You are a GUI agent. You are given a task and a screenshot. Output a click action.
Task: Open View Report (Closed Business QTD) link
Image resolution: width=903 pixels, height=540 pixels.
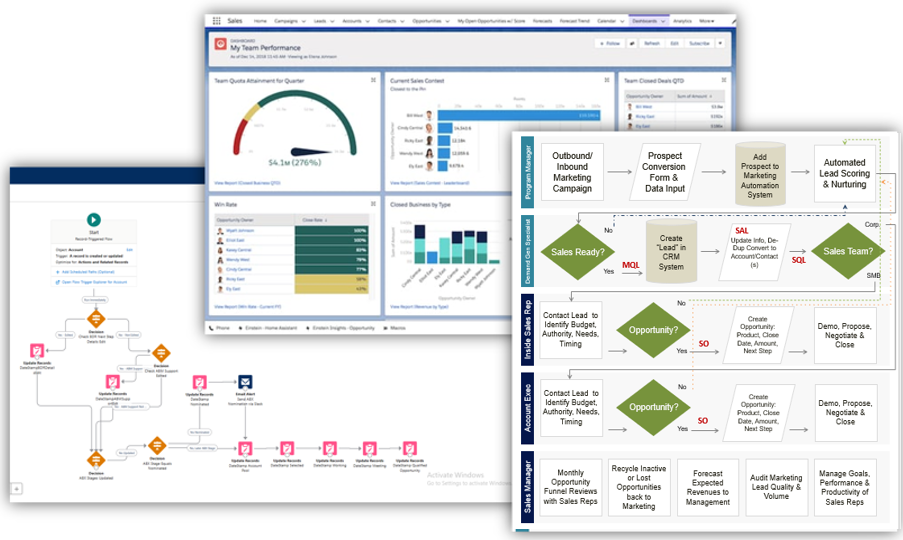247,182
